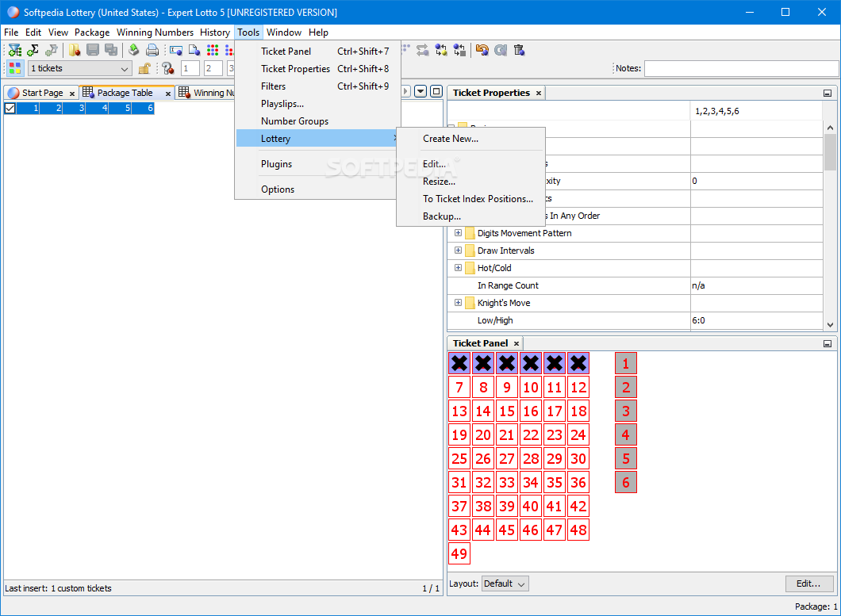The image size is (841, 616).
Task: Click the first number input box showing 1
Action: (190, 68)
